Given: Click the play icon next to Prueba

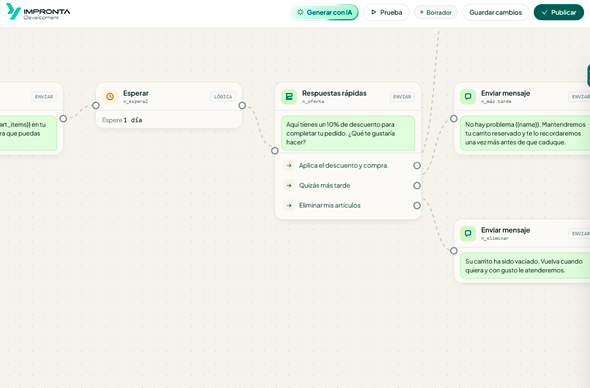Looking at the screenshot, I should click(374, 12).
